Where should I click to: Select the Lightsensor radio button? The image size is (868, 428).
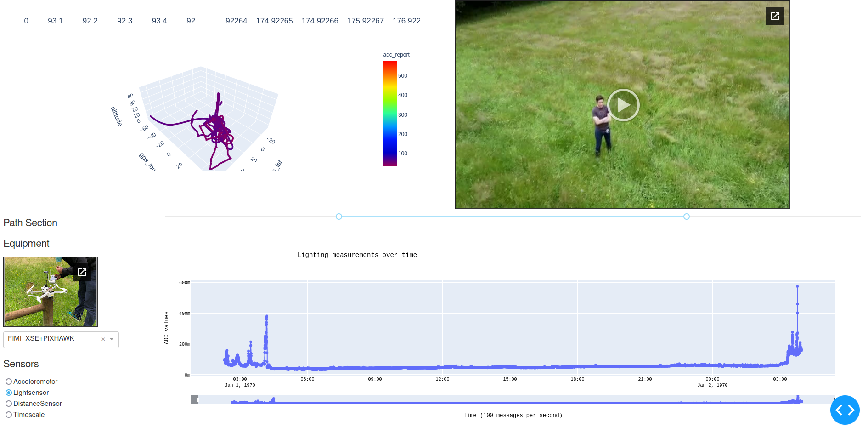(x=9, y=393)
